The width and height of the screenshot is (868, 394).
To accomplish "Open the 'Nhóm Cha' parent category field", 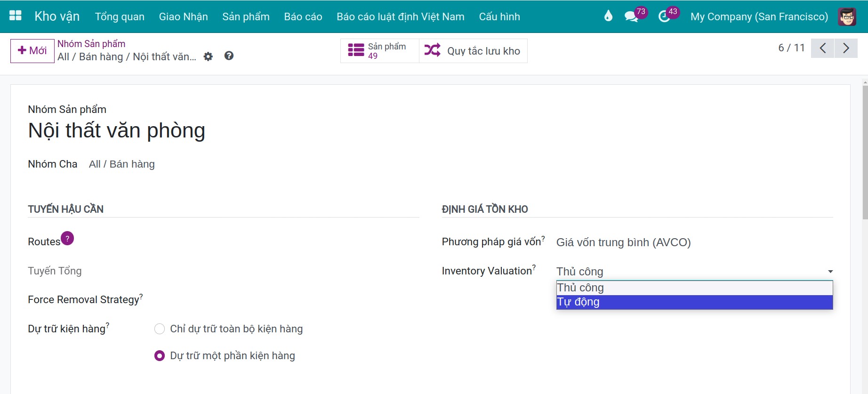I will 122,164.
